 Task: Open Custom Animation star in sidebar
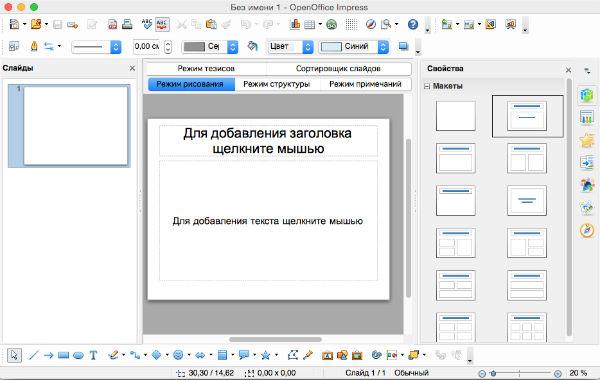point(587,140)
